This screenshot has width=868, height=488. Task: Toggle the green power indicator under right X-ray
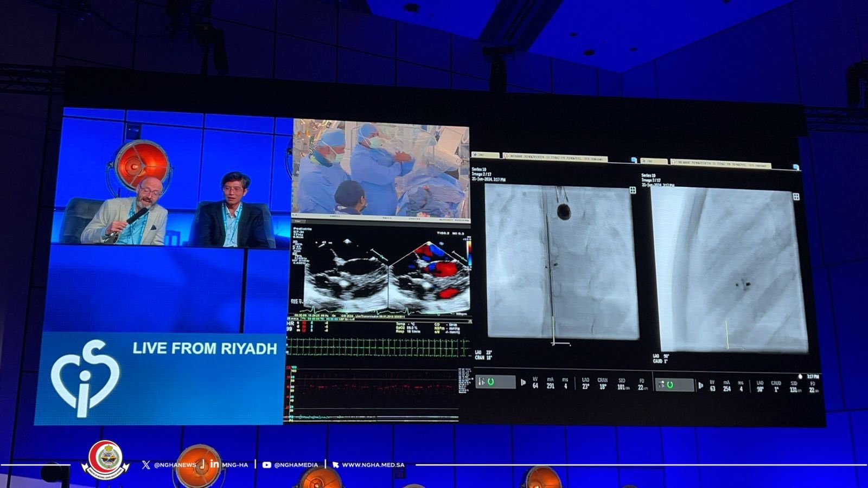(x=670, y=385)
